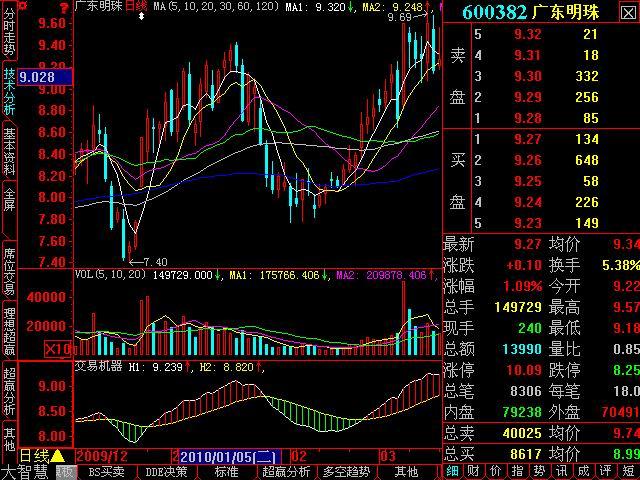
Task: Select the BS买卖 bottom tab
Action: tap(106, 472)
